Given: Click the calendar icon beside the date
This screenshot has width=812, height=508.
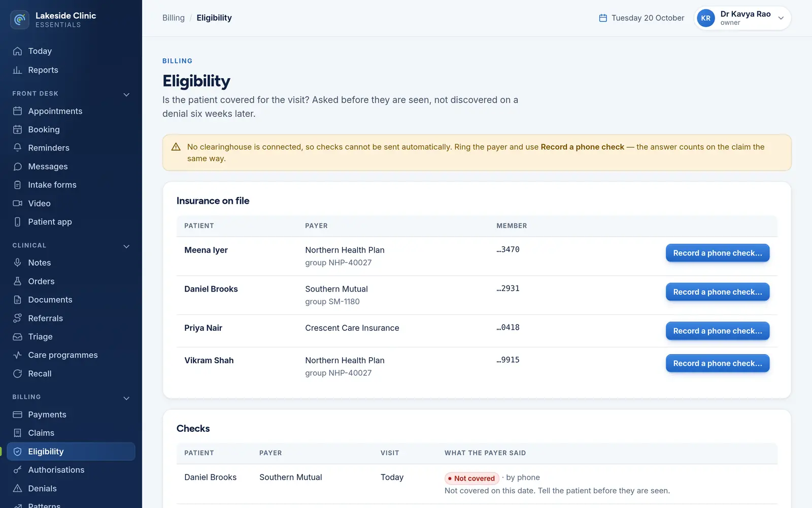Looking at the screenshot, I should tap(603, 18).
